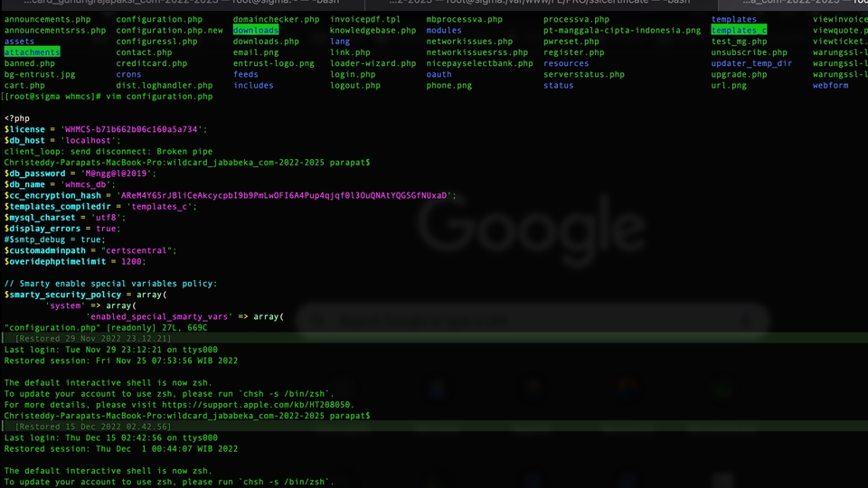Viewport: 868px width, 488px height.
Task: Select the updater_temp_dir directory
Action: (751, 63)
